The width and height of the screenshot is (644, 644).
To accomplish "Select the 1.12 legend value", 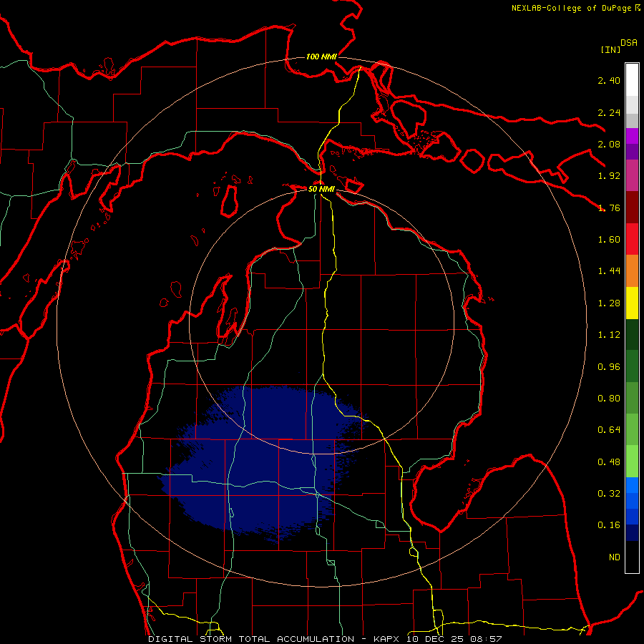I will pyautogui.click(x=609, y=335).
